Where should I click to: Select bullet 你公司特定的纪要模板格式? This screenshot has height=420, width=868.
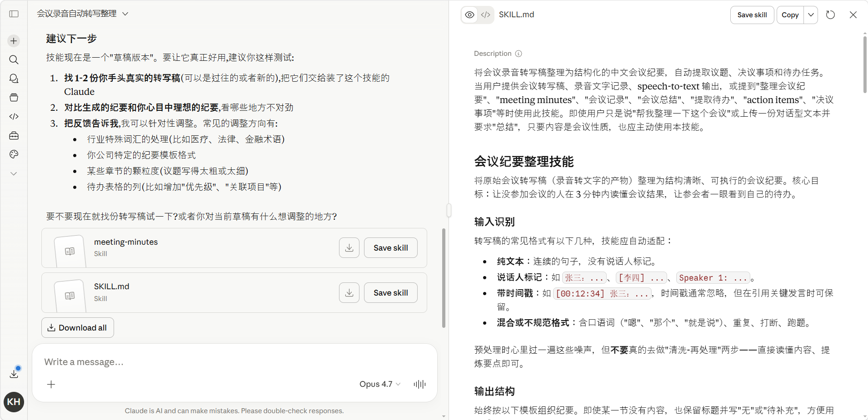[141, 155]
